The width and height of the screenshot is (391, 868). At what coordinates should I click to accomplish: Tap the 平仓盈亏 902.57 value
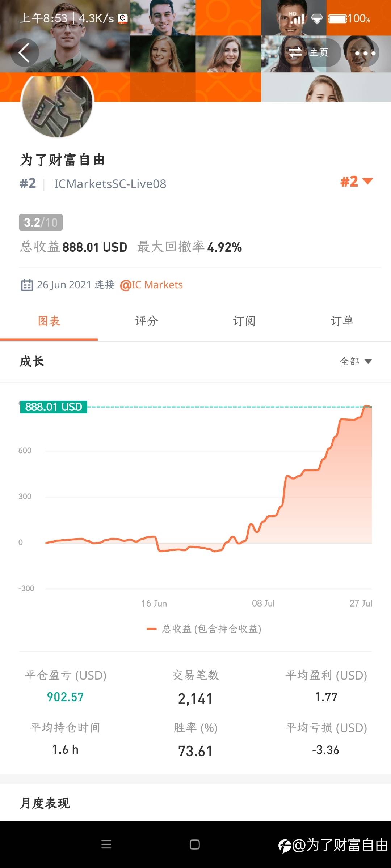click(66, 697)
